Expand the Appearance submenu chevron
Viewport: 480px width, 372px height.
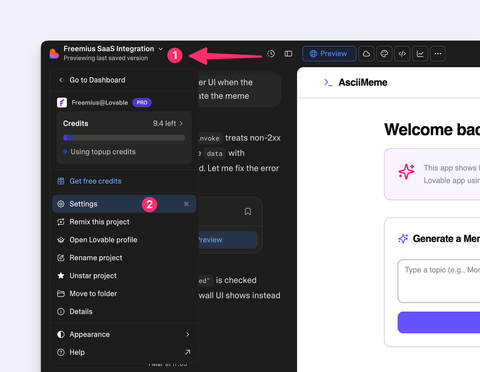[188, 334]
